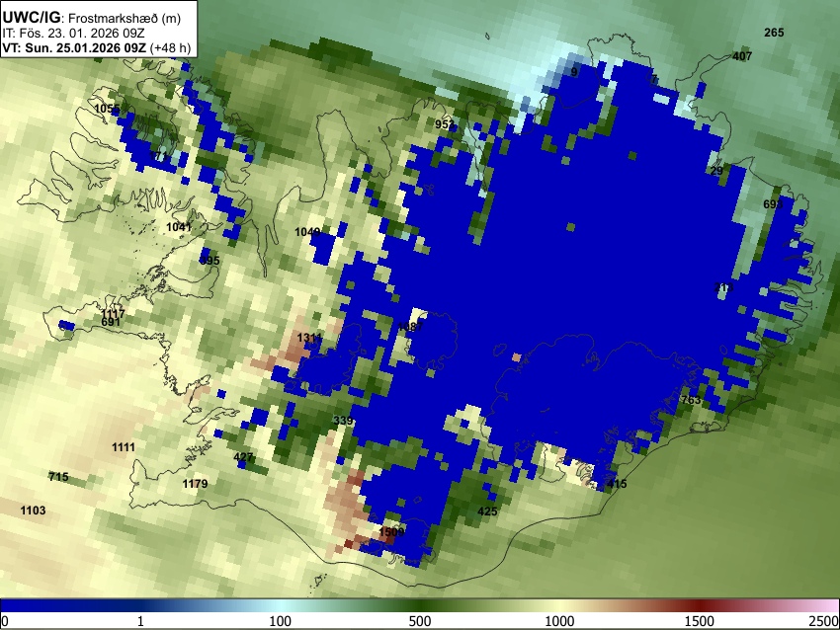Click the '1111' value
This screenshot has height=630, width=840.
click(124, 447)
